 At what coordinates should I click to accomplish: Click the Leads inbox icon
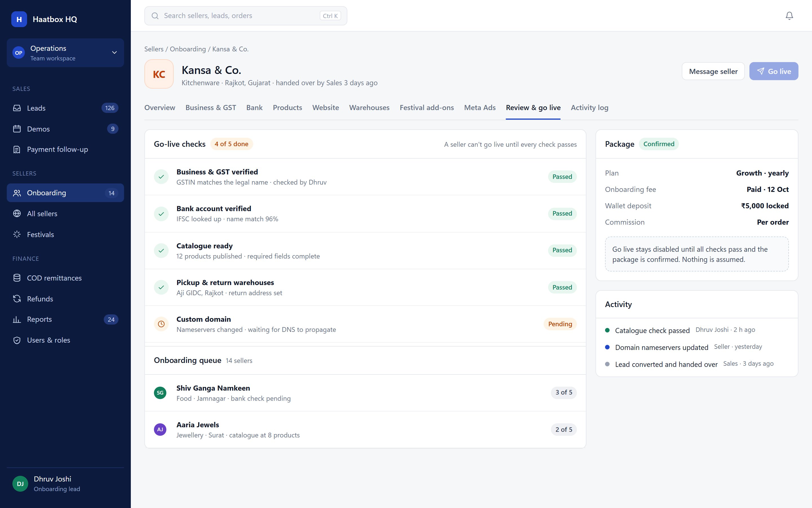tap(17, 108)
